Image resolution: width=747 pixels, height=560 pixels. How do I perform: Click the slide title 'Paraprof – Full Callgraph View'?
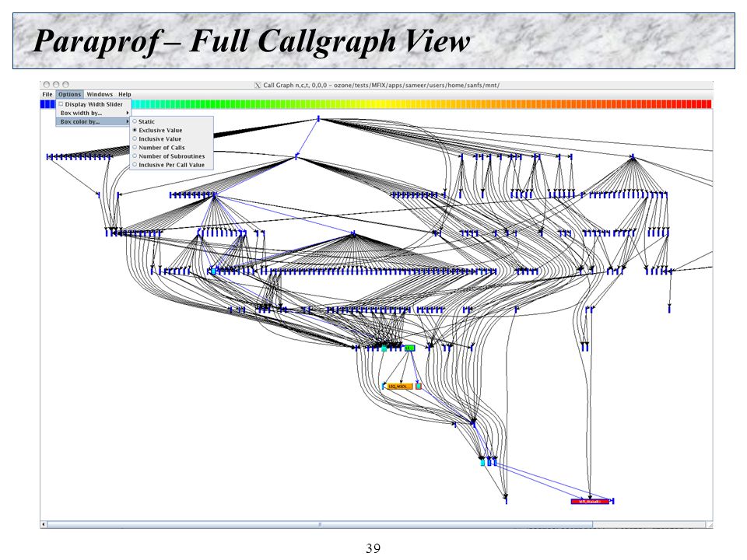(251, 41)
